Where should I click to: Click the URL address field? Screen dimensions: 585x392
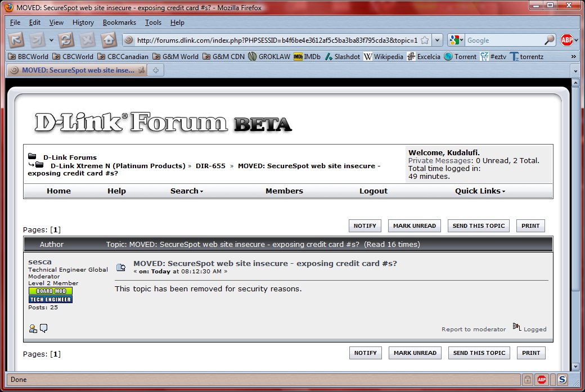point(277,40)
